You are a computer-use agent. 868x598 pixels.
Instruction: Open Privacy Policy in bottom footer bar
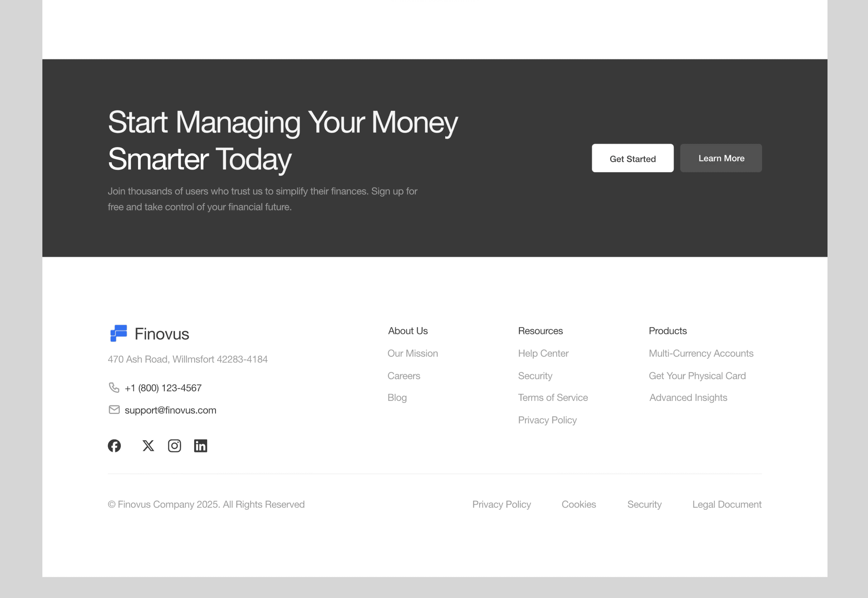pos(502,504)
